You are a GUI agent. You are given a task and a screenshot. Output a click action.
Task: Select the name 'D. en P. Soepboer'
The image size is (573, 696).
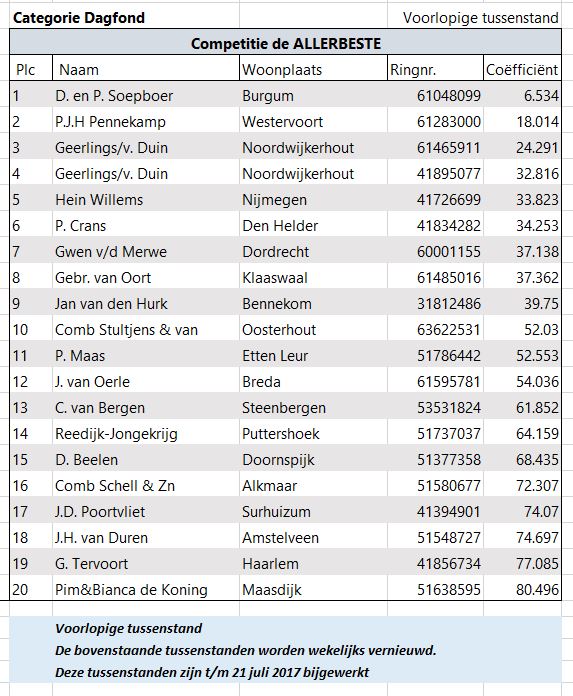[x=114, y=96]
